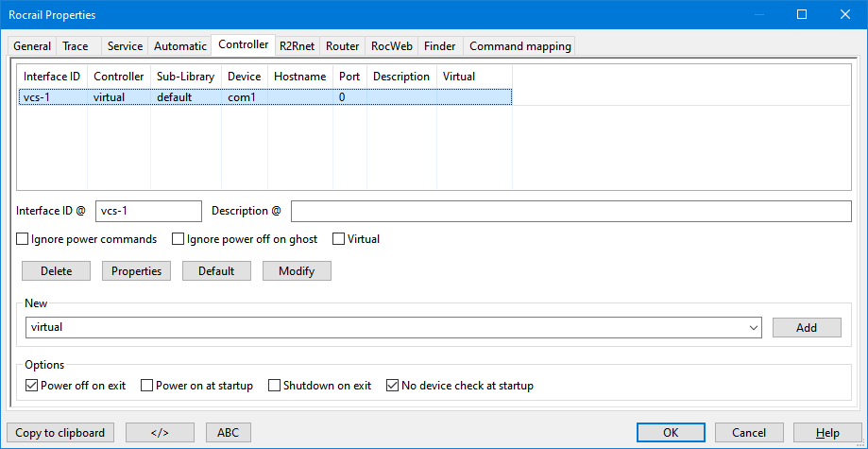Click the ABC button
The width and height of the screenshot is (868, 449).
pos(228,433)
